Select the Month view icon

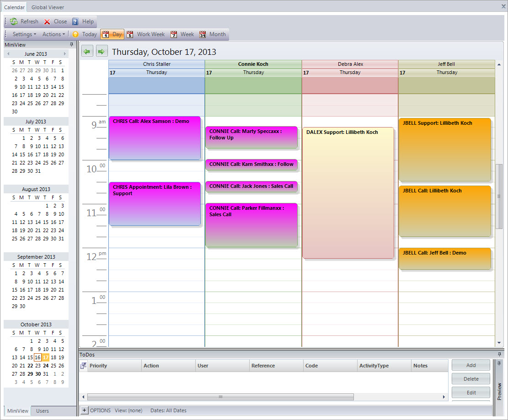203,34
